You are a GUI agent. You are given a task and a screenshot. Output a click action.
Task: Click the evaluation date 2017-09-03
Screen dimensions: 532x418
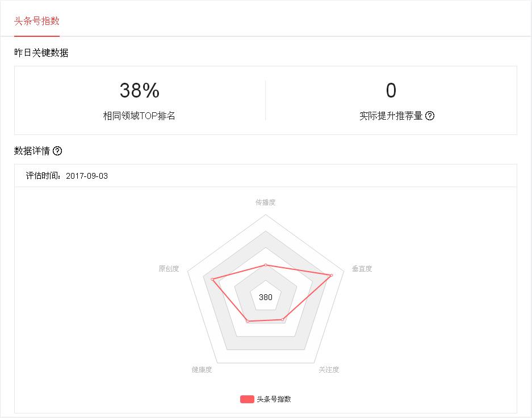click(x=87, y=176)
